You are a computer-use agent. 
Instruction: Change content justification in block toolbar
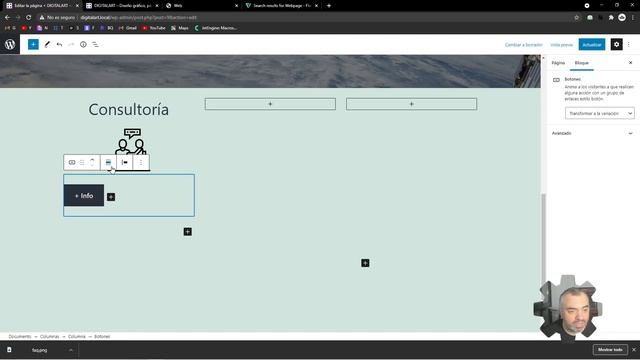[108, 162]
